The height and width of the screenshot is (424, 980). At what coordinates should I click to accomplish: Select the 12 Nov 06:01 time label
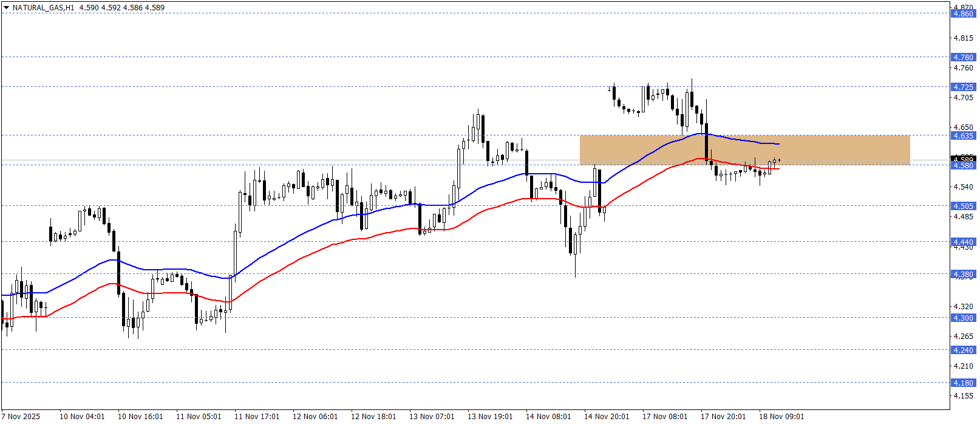[x=315, y=416]
